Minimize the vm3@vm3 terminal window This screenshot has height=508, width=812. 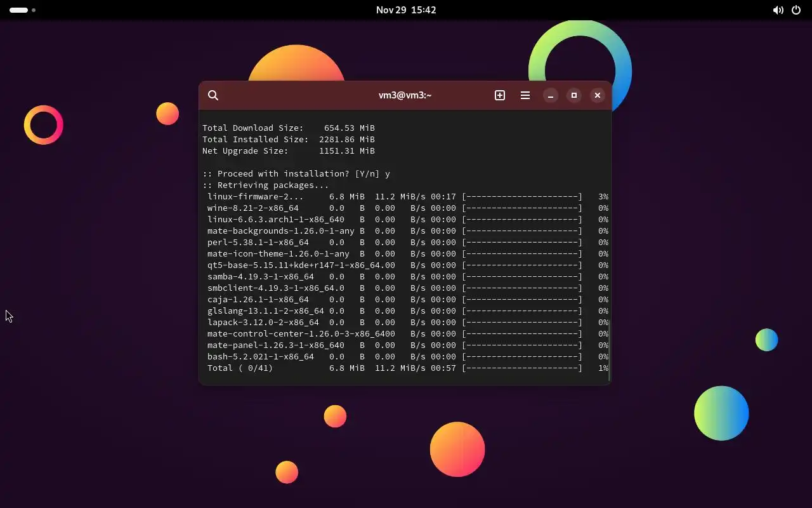click(551, 95)
